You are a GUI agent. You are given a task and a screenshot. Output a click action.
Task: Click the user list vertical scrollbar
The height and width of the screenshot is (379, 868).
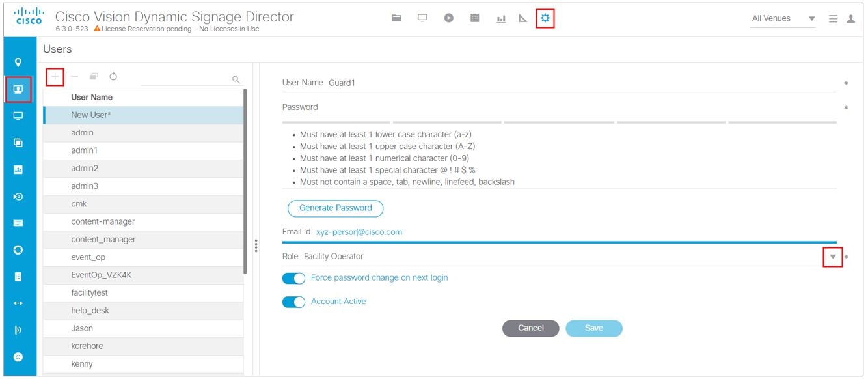[245, 182]
